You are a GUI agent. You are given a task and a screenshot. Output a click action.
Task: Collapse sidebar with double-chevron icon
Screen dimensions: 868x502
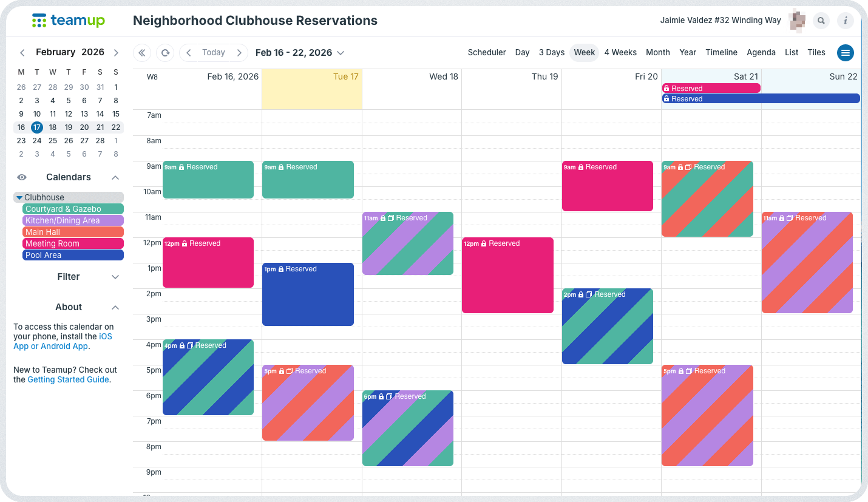(x=142, y=53)
